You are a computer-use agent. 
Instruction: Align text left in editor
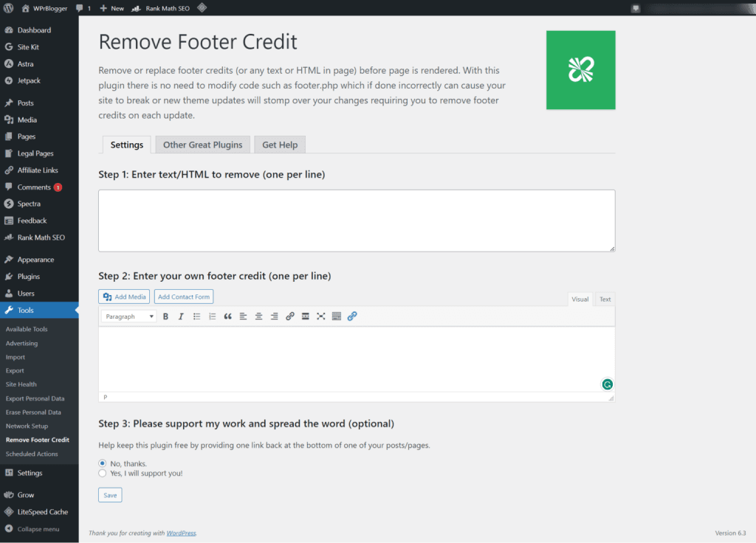[243, 317]
